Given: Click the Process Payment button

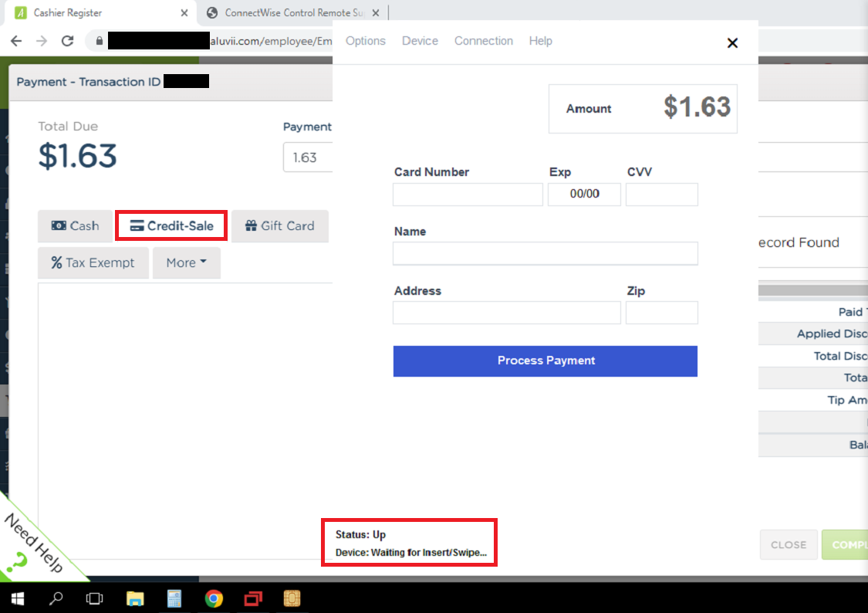Looking at the screenshot, I should coord(545,361).
